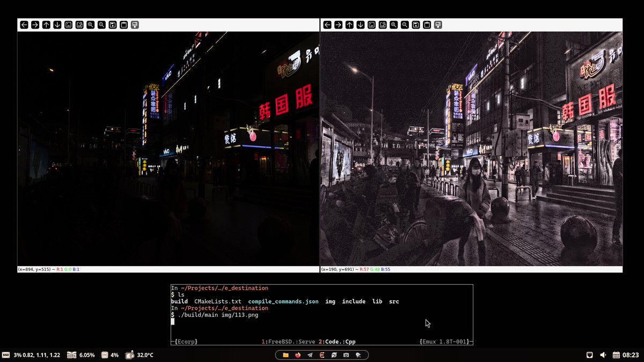The height and width of the screenshot is (362, 644).
Task: Click the {Ecorp} session label in the terminal status bar
Action: coord(186,342)
